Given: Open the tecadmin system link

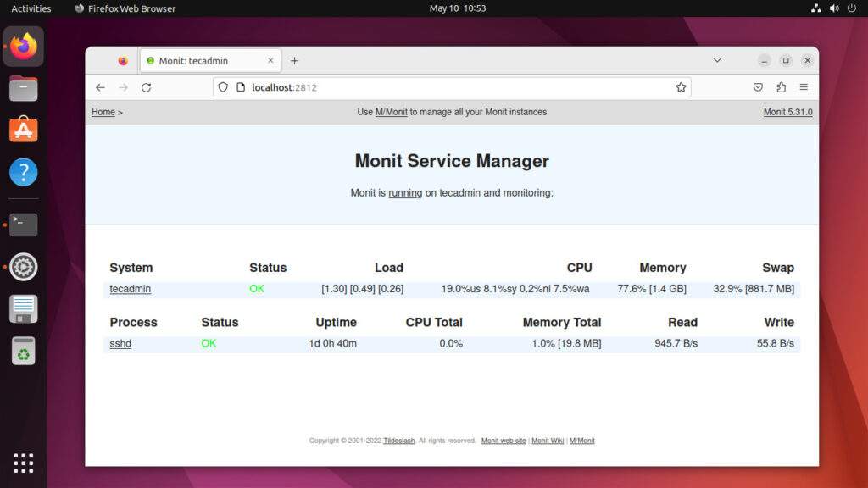Looking at the screenshot, I should (x=131, y=289).
